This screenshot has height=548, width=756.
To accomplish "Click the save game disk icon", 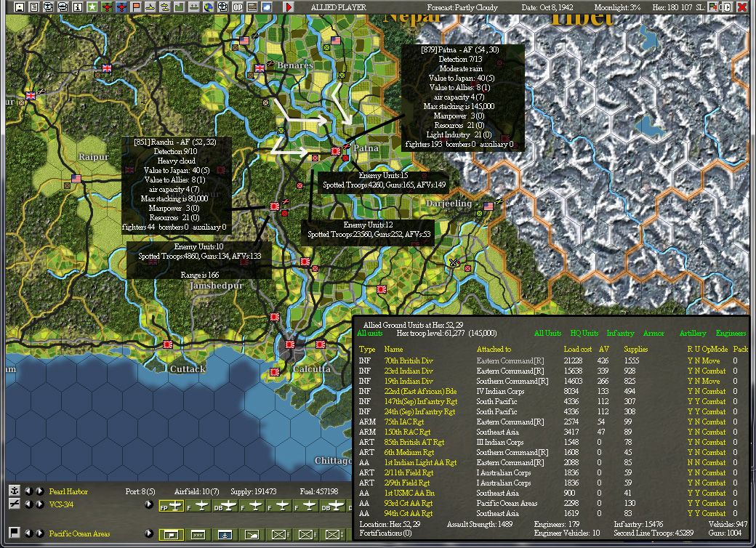I will tap(20, 7).
